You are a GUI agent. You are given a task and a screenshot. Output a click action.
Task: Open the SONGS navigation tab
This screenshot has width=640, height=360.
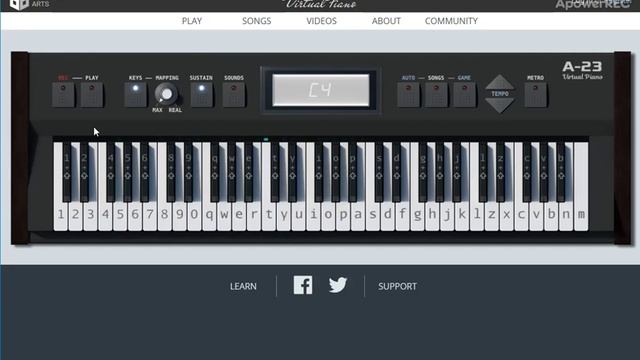pos(256,21)
